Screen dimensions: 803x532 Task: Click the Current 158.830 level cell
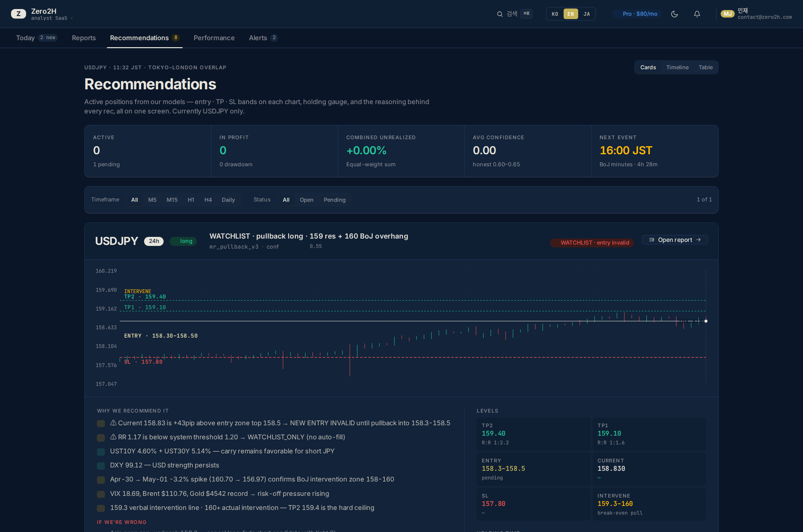click(649, 469)
